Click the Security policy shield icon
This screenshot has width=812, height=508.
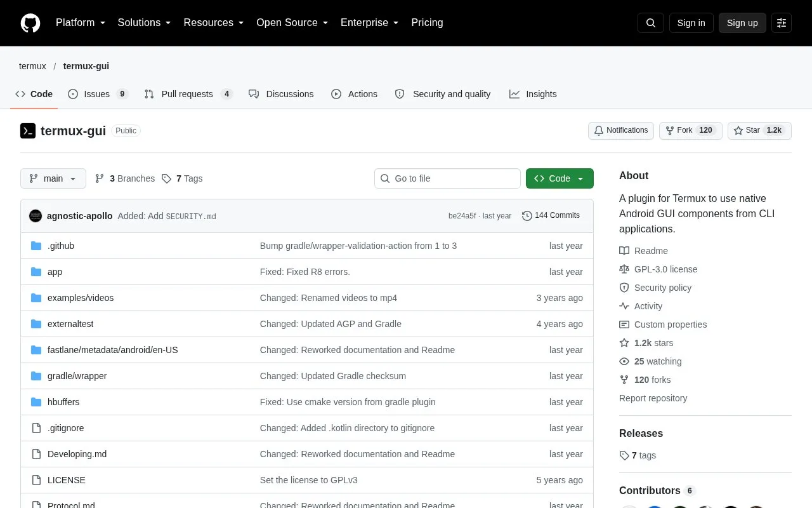[x=624, y=288]
